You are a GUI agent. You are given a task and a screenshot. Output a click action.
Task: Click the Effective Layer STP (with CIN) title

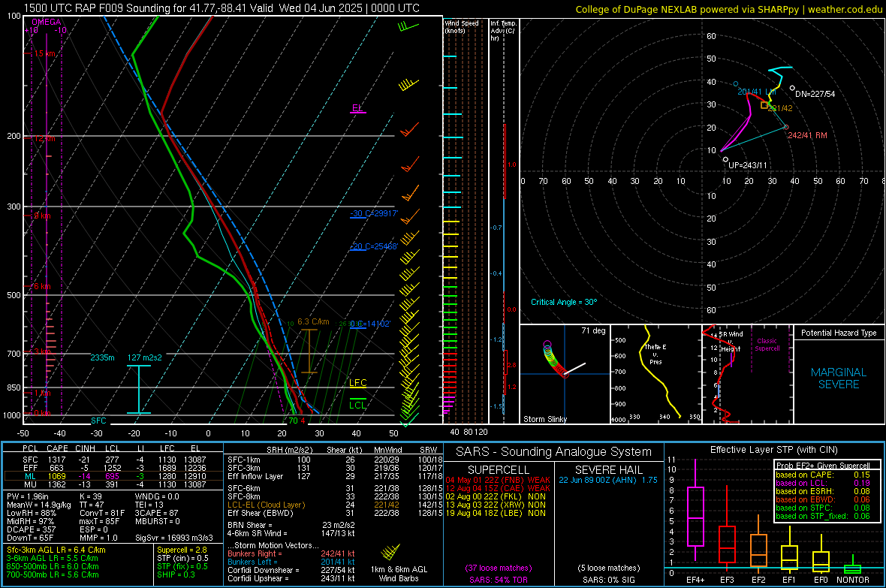click(773, 450)
